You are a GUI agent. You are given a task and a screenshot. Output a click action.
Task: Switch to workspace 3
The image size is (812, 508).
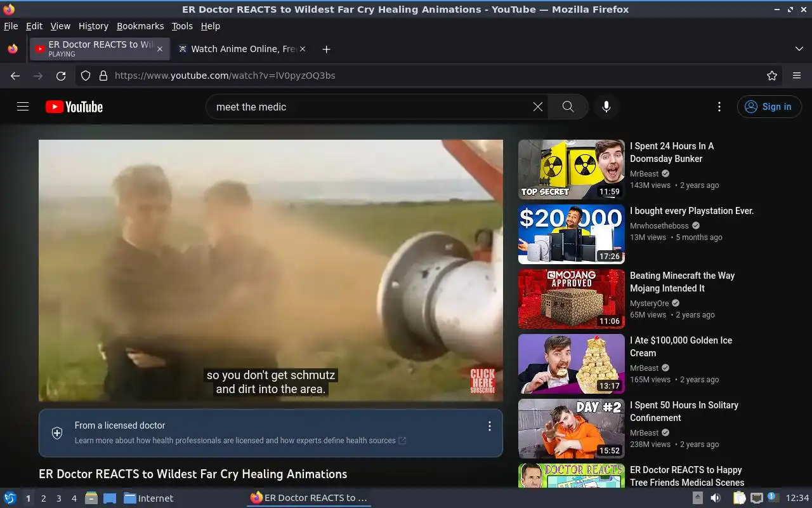[x=58, y=498]
